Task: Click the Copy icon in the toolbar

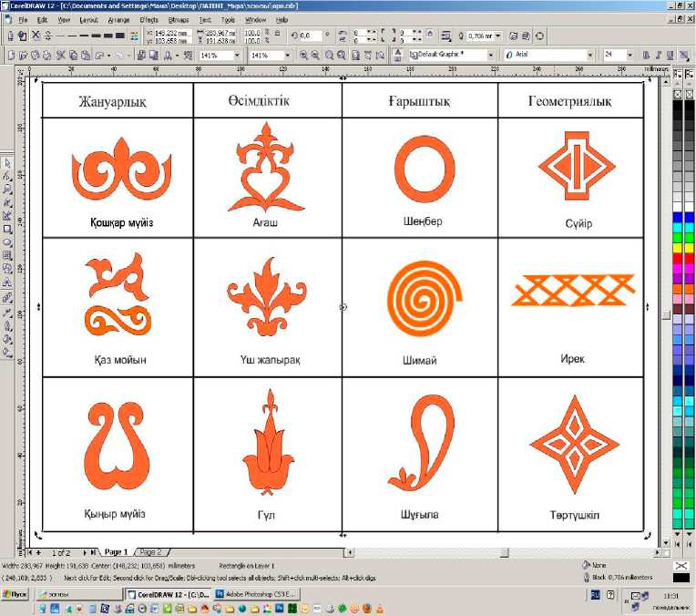Action: 73,56
